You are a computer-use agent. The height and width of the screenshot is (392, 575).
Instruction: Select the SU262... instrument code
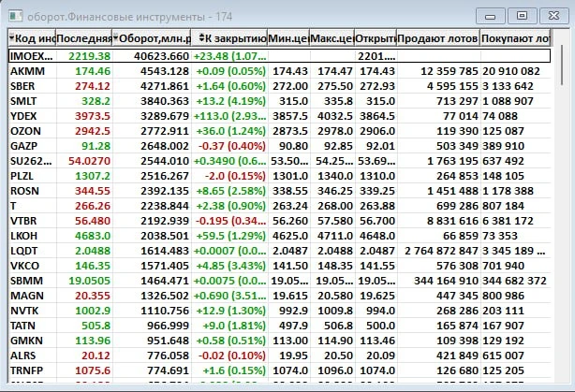click(x=31, y=161)
